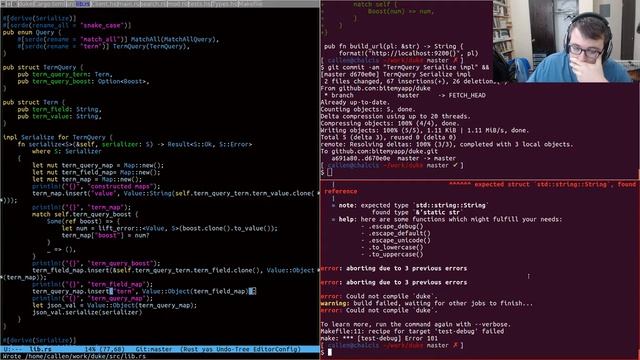This screenshot has height=360, width=640.
Task: Click 'To github.com:bitemyapp/duke.git' in the upper terminal
Action: coord(379,151)
